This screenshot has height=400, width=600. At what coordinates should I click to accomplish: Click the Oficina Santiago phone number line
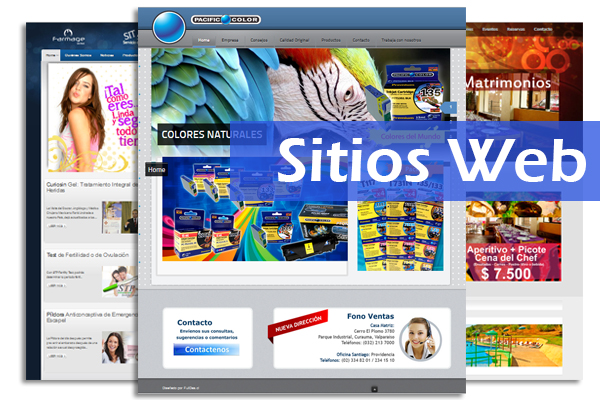click(x=357, y=360)
